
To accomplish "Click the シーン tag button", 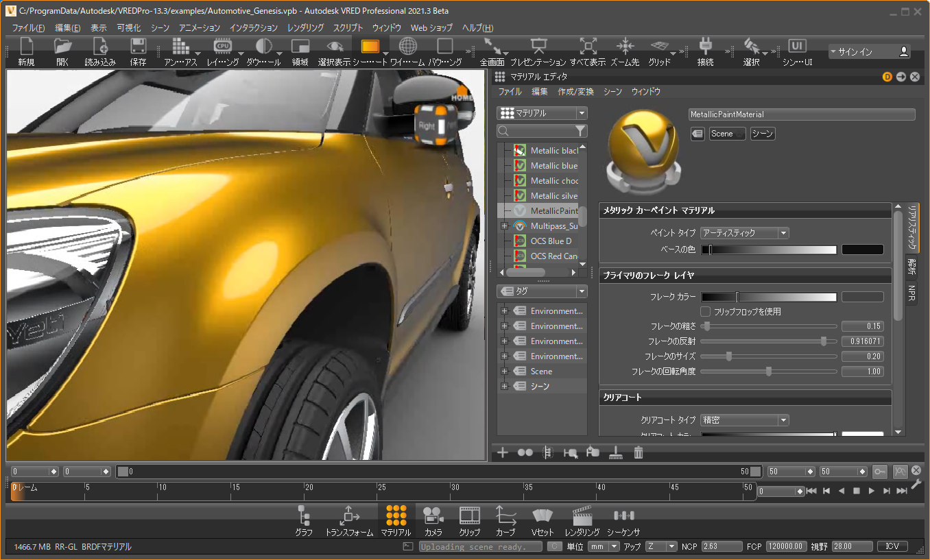I will [763, 134].
